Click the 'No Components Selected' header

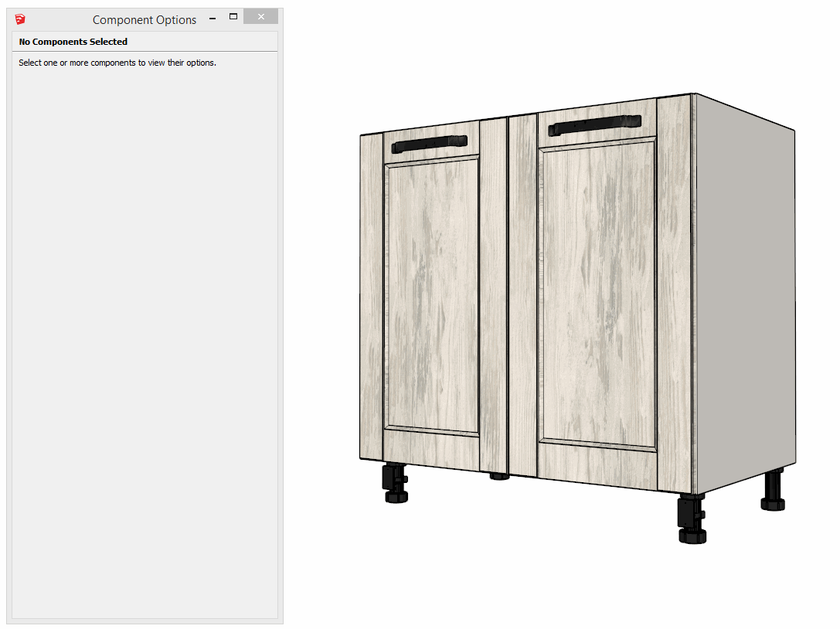(x=73, y=42)
